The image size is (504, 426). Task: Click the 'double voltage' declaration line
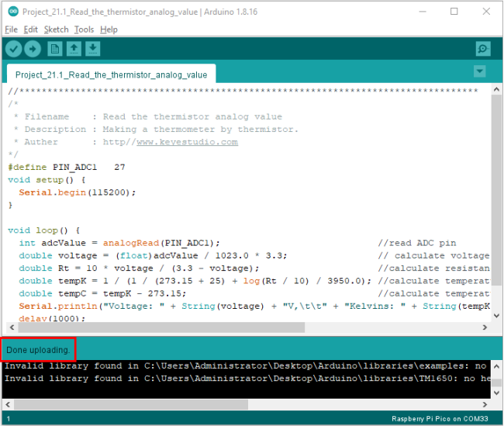153,255
